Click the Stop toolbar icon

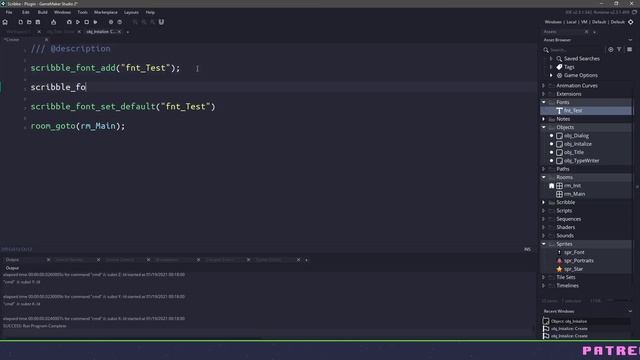click(x=87, y=22)
